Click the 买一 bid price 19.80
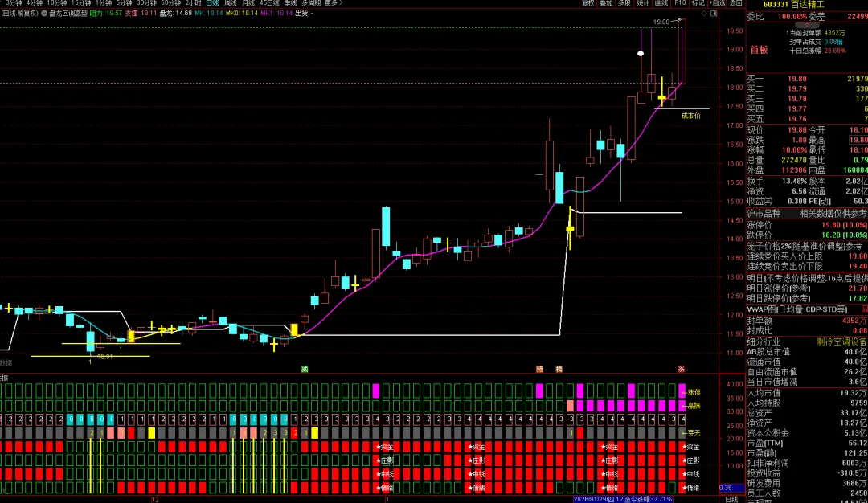 797,79
